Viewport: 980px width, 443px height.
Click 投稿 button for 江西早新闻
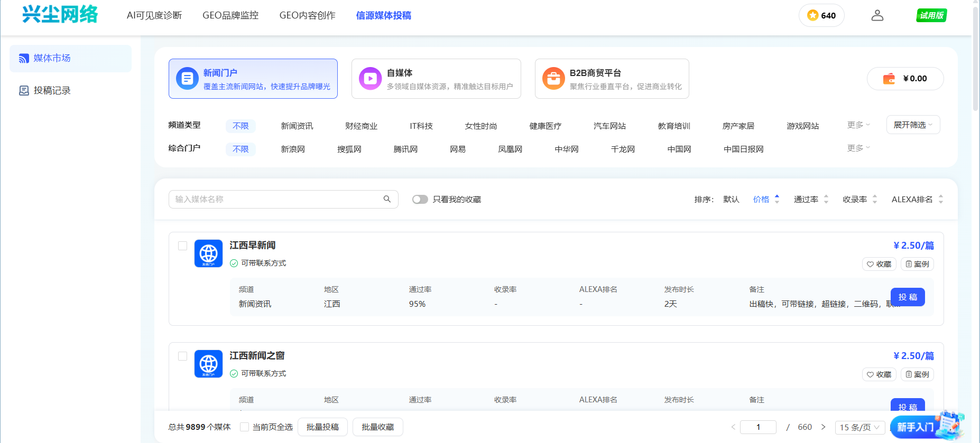tap(908, 297)
